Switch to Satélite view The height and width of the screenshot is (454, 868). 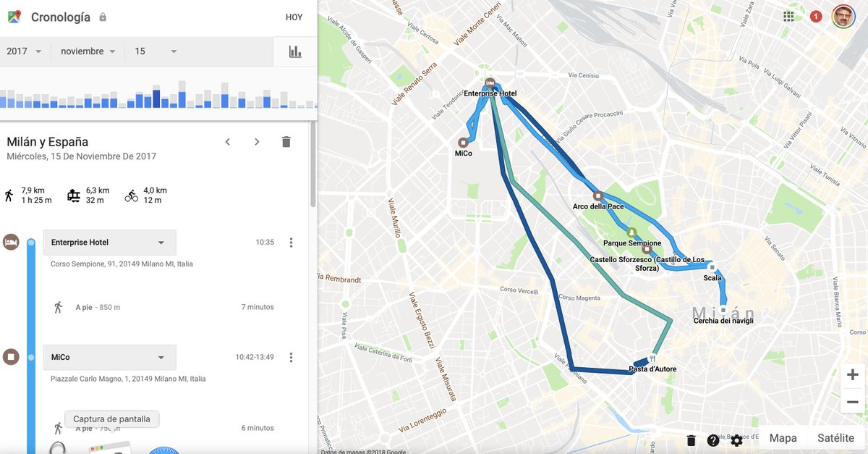point(835,438)
